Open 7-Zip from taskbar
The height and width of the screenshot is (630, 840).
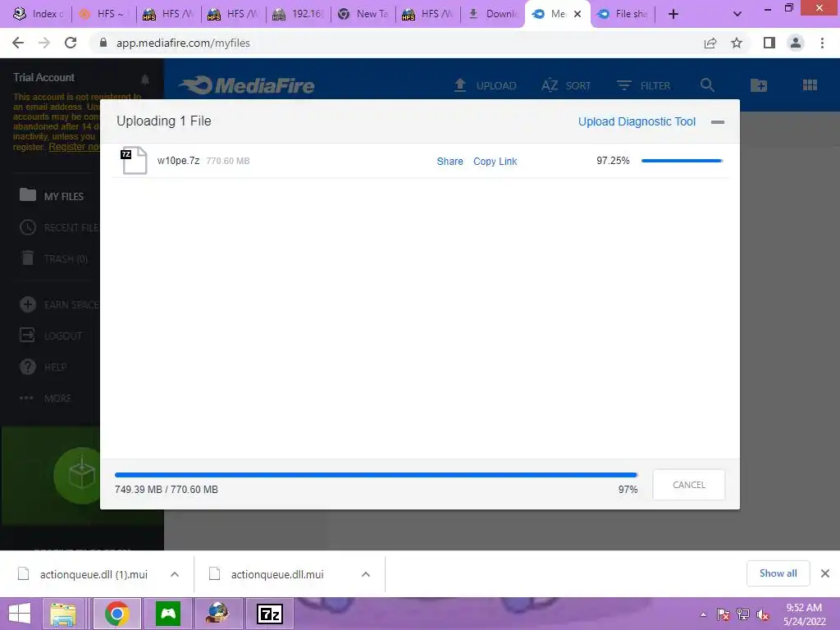tap(270, 614)
